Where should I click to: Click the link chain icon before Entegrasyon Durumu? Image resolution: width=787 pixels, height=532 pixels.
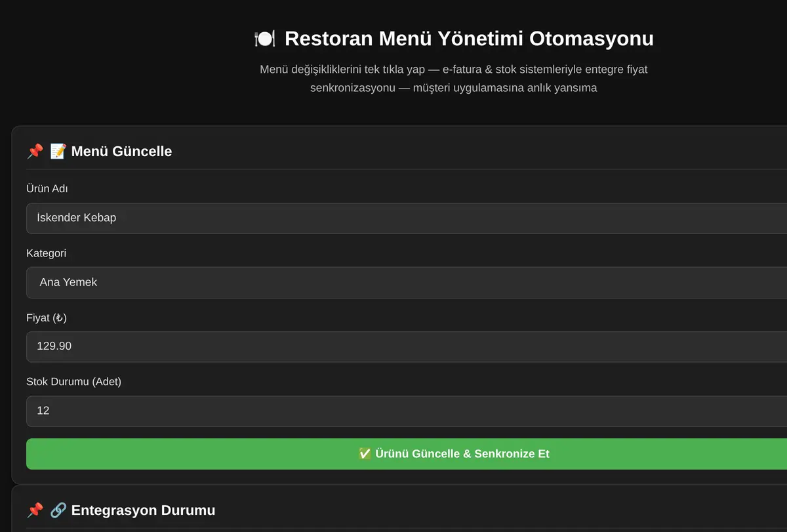[x=58, y=510]
